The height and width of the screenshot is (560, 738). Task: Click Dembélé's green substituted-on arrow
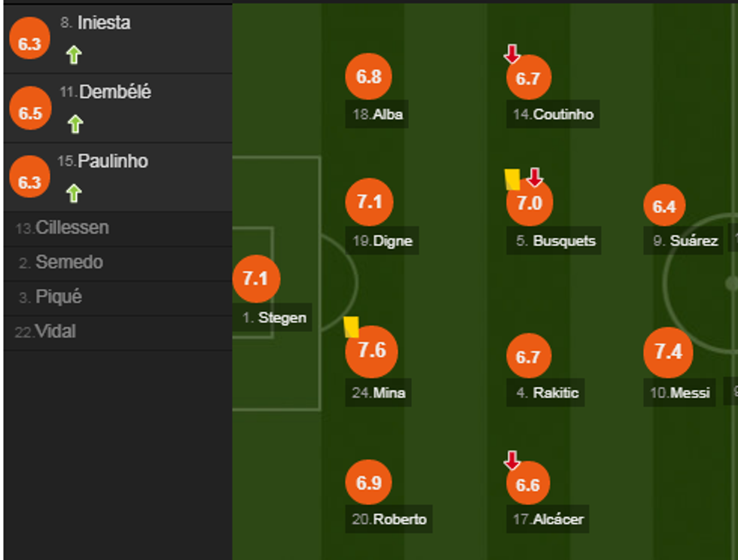(75, 123)
